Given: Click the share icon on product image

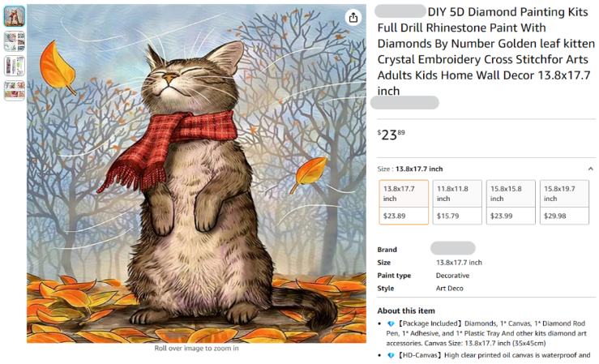Looking at the screenshot, I should [x=353, y=17].
